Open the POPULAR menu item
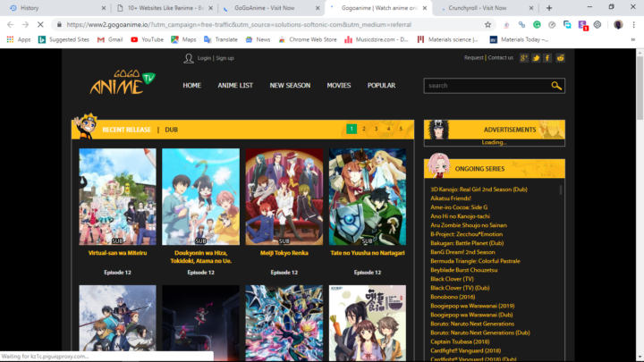This screenshot has height=362, width=644. (381, 86)
